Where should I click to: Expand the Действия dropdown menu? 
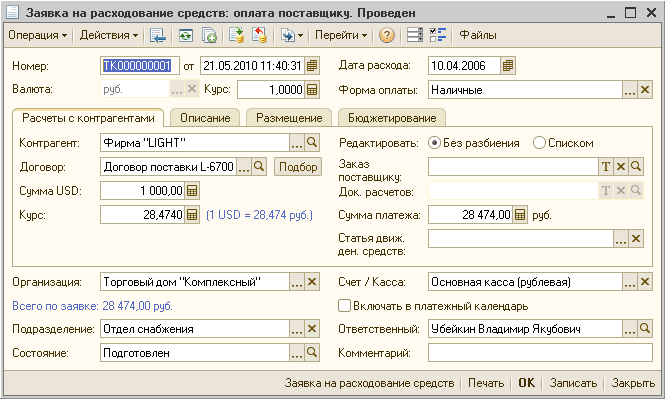coord(109,35)
